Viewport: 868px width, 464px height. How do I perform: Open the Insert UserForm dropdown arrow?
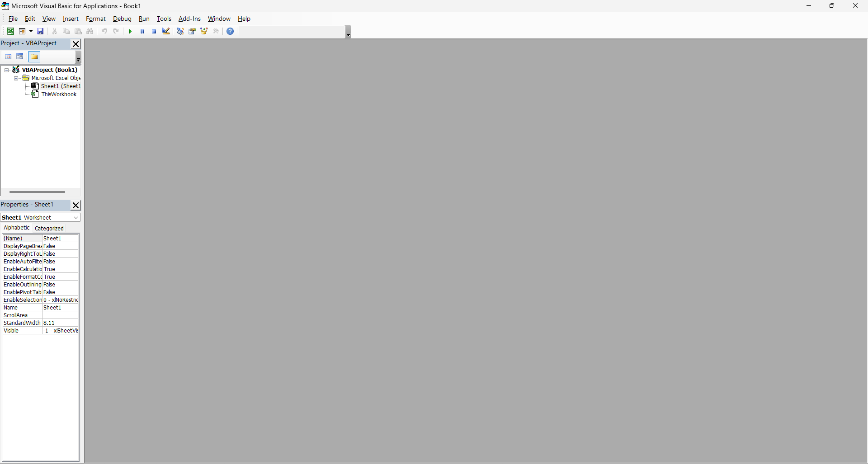[x=31, y=31]
